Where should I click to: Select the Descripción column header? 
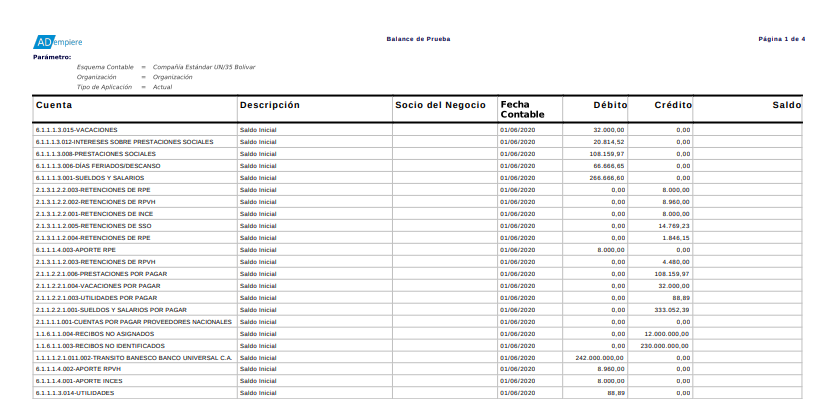(x=270, y=105)
